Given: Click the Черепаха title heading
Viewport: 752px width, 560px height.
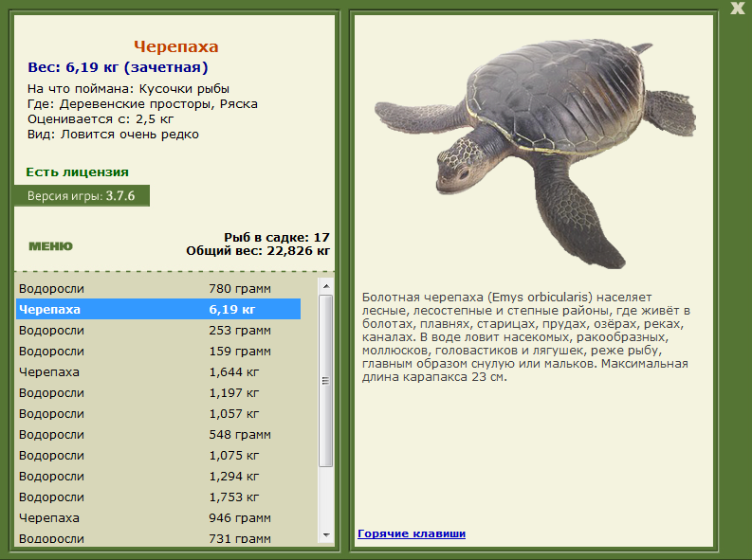Looking at the screenshot, I should click(176, 46).
